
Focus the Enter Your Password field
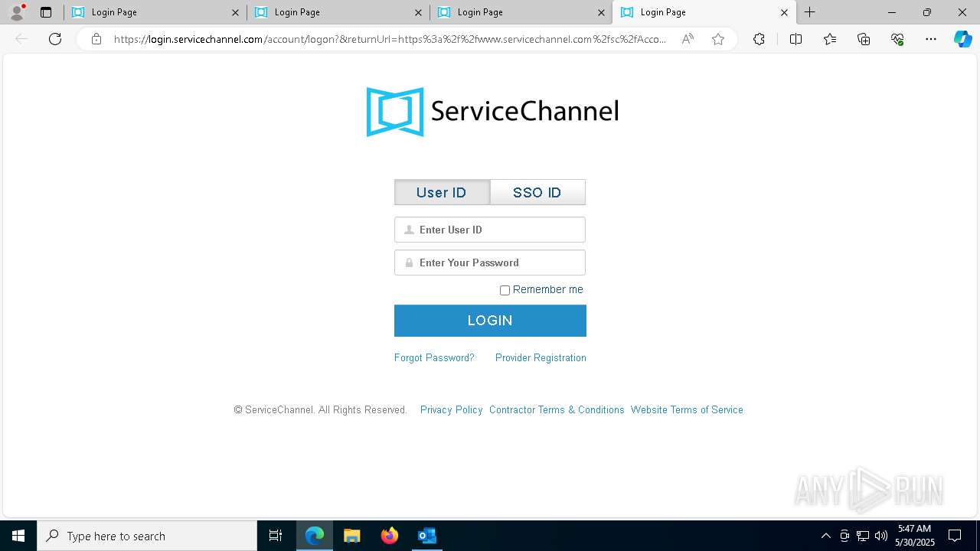pos(490,262)
